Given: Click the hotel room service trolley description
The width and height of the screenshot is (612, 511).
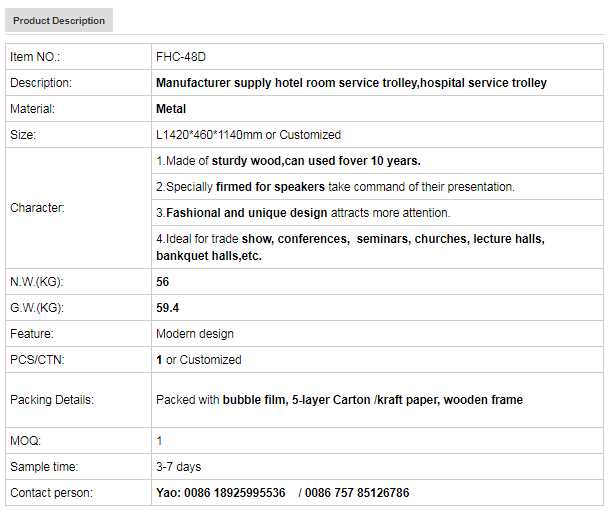Looking at the screenshot, I should click(351, 83).
